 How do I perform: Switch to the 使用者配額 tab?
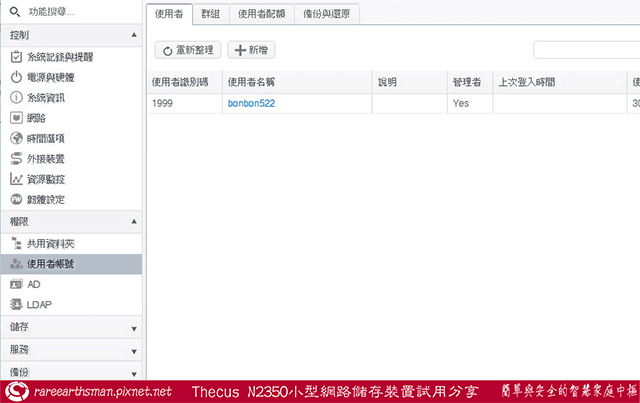click(x=262, y=14)
